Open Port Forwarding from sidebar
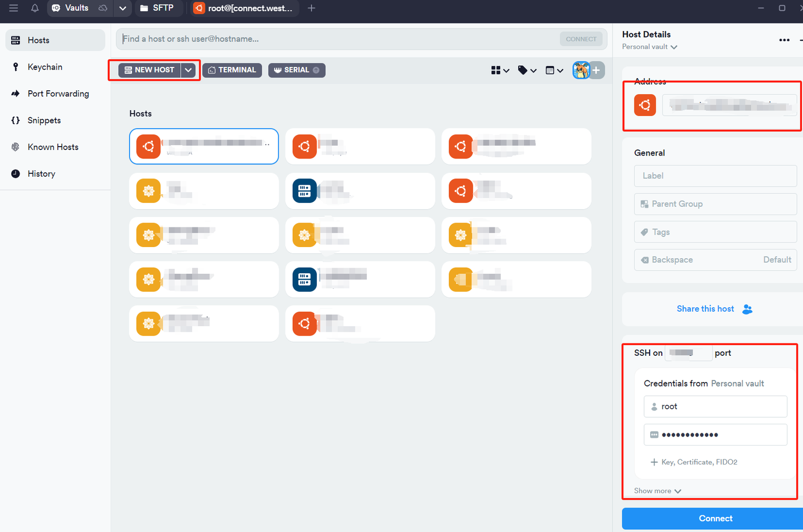The height and width of the screenshot is (532, 803). pyautogui.click(x=58, y=93)
